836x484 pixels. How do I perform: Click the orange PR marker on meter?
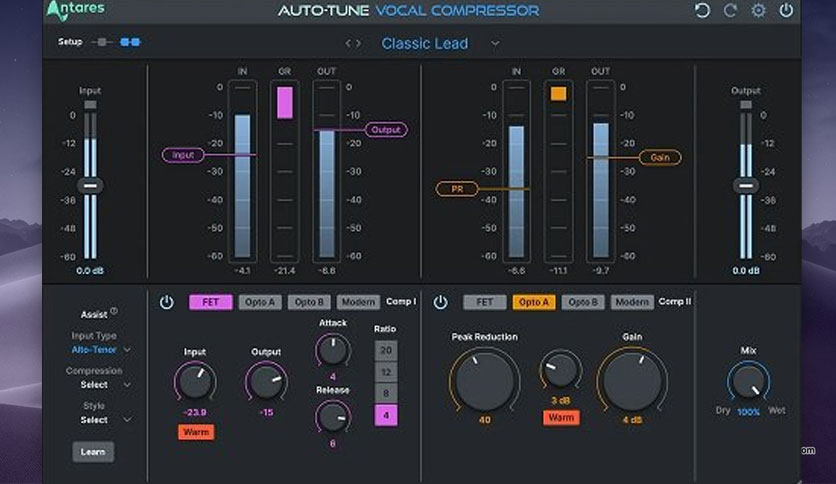tap(457, 189)
